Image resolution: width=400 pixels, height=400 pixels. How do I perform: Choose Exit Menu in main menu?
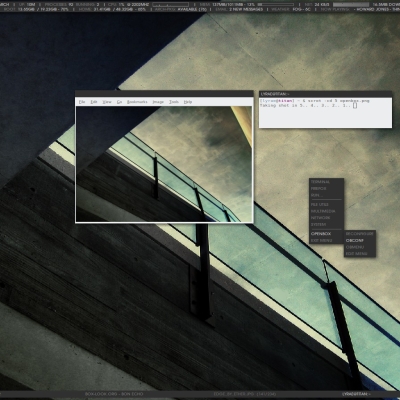(326, 240)
